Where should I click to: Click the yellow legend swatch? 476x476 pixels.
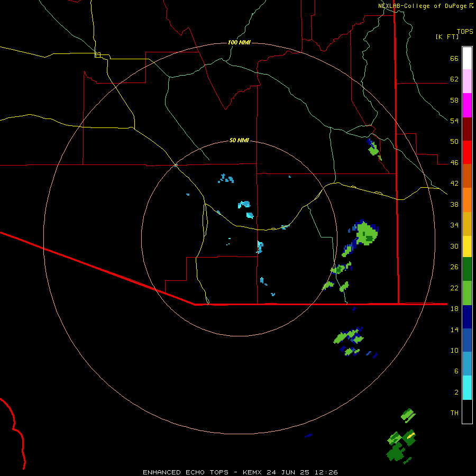pos(467,246)
